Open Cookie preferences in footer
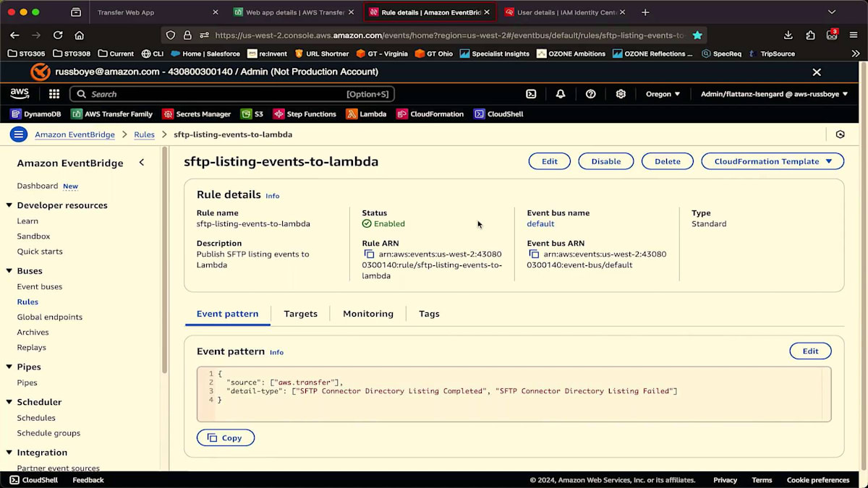The width and height of the screenshot is (868, 488). (818, 480)
